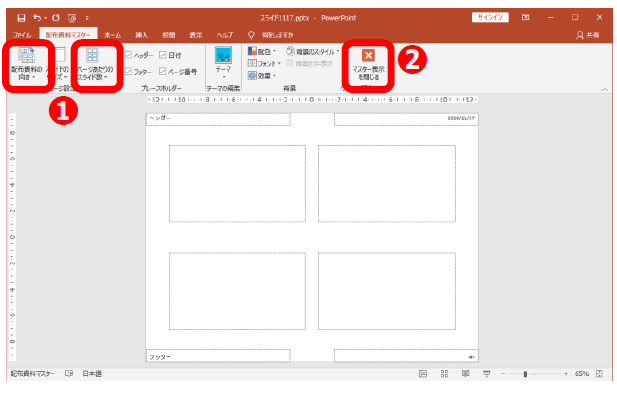Select the 配布資料マスター tab
The image size is (617, 393).
68,35
